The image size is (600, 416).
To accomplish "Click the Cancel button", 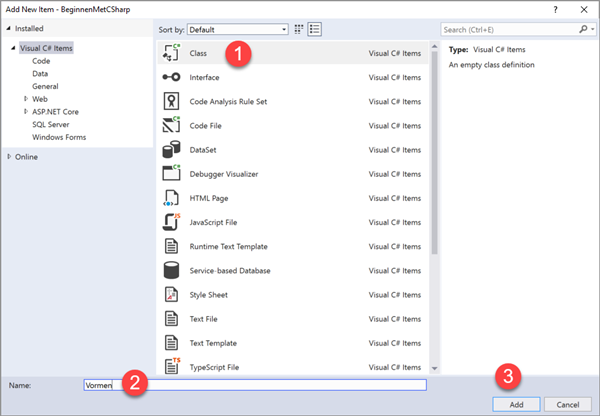I will pyautogui.click(x=567, y=404).
